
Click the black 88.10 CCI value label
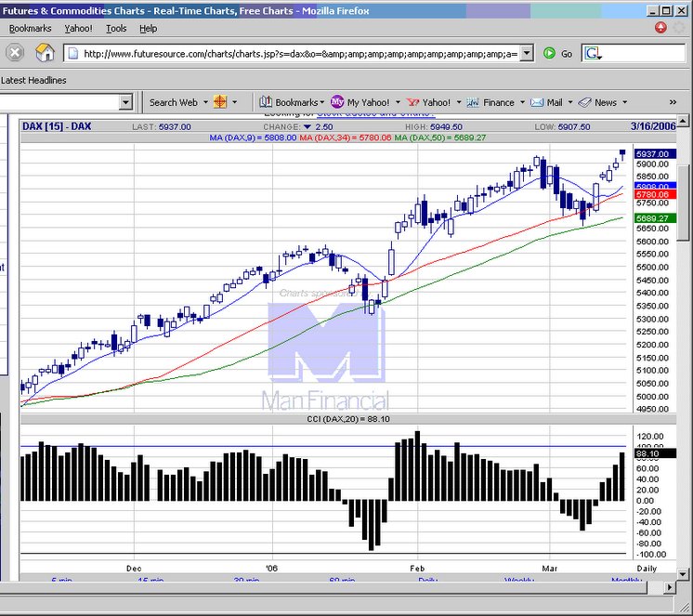[x=655, y=453]
